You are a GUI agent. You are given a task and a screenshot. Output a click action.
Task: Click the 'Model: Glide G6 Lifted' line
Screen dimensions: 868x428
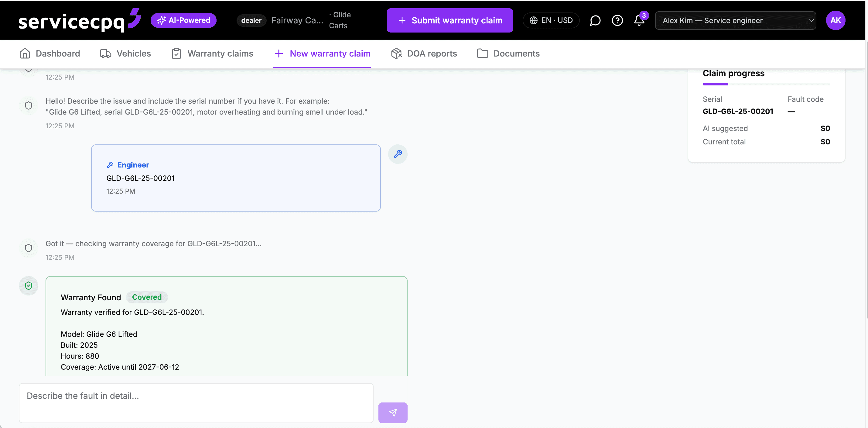(99, 334)
